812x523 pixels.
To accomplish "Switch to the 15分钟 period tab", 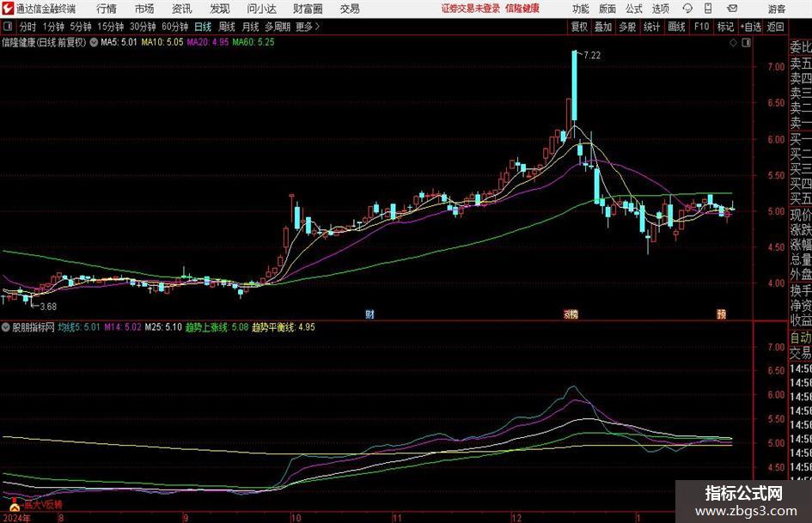I will pos(111,27).
